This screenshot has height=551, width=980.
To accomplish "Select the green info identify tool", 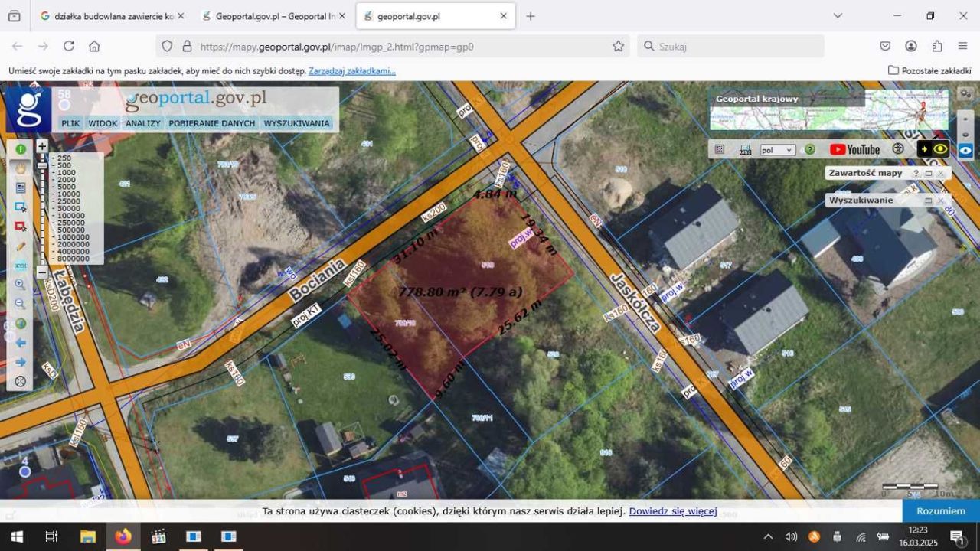I will (21, 149).
